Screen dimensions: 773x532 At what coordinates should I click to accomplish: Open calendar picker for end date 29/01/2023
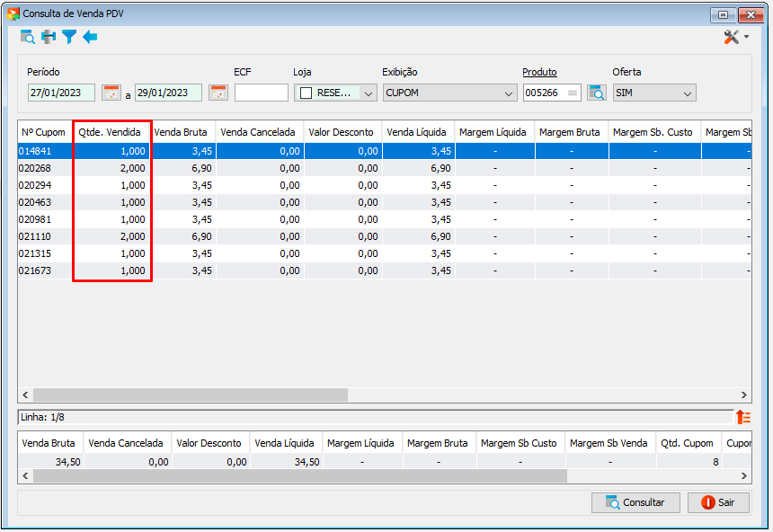[218, 93]
